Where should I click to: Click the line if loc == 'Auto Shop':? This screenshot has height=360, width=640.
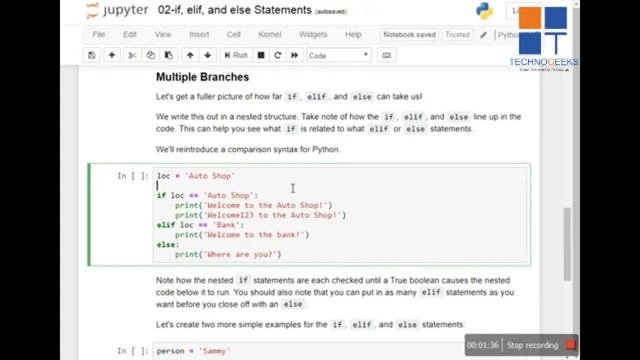click(207, 196)
